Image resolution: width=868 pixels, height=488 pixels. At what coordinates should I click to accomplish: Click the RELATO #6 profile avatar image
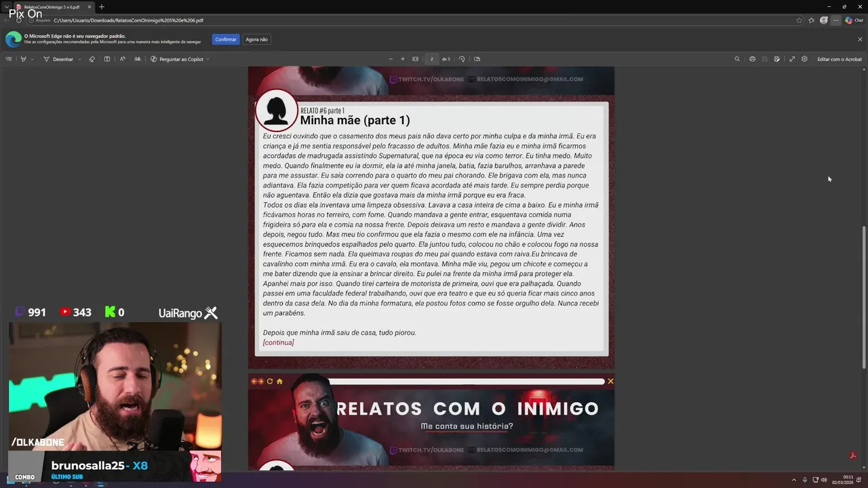(276, 110)
